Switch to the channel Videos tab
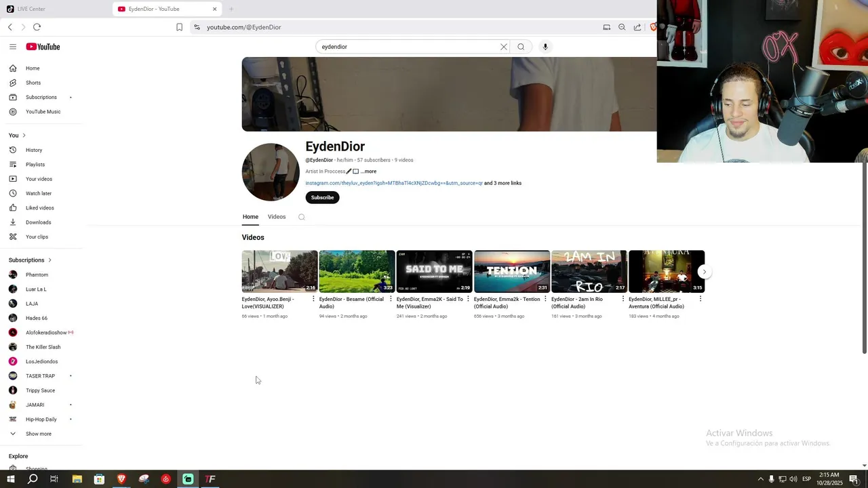This screenshot has width=868, height=488. [x=277, y=217]
